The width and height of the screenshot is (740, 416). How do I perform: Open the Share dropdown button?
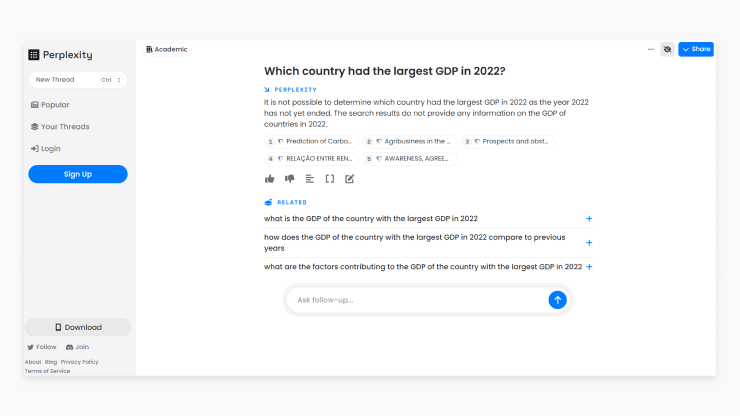pyautogui.click(x=696, y=49)
